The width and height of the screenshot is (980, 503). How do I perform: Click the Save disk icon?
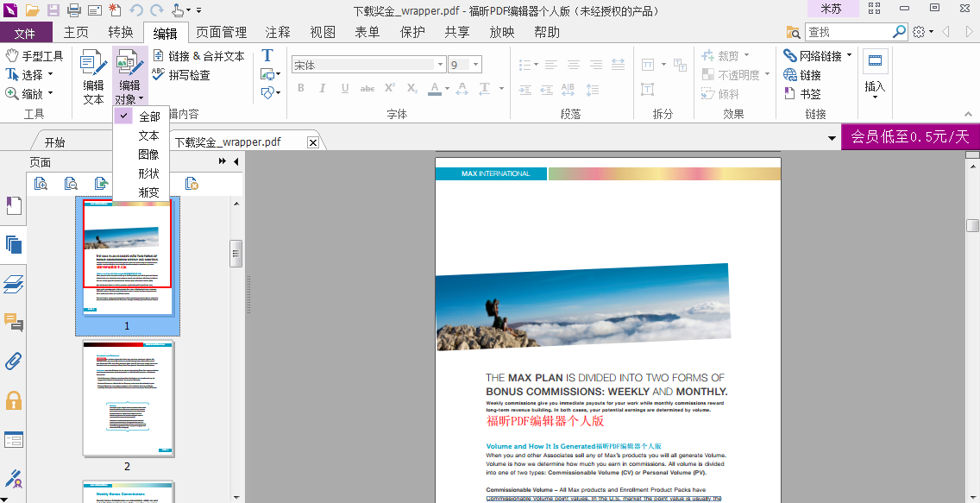click(x=53, y=10)
